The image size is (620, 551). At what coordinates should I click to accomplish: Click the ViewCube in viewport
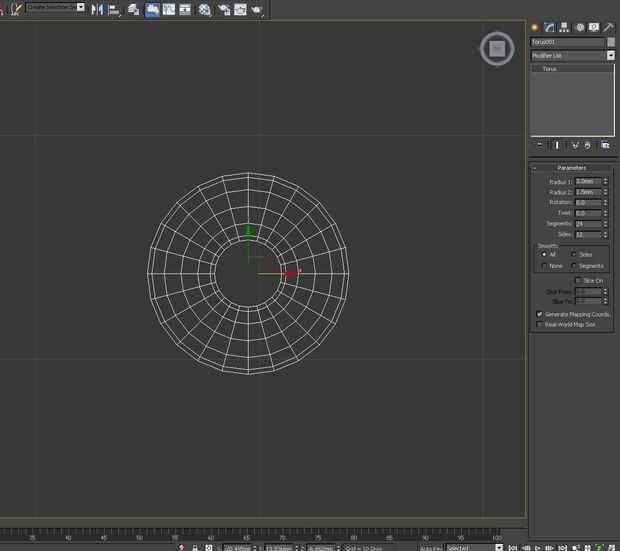tap(497, 48)
